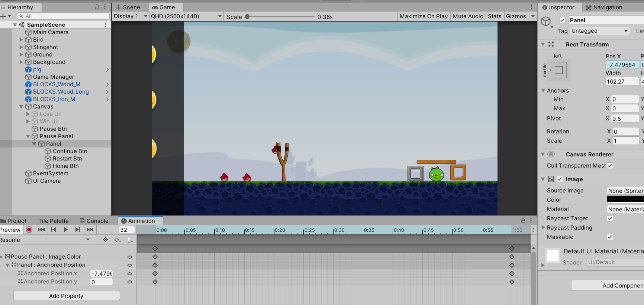Open Display 1 dropdown
This screenshot has height=305, width=644.
click(130, 16)
